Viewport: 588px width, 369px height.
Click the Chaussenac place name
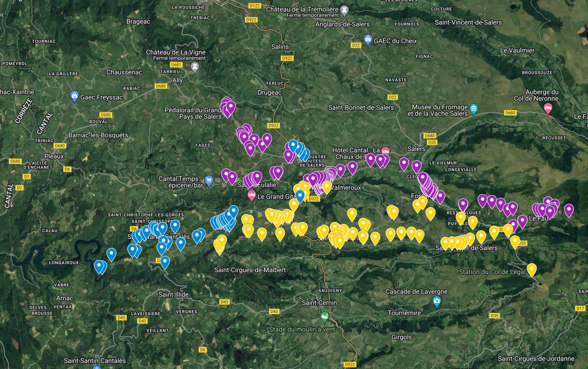point(123,72)
